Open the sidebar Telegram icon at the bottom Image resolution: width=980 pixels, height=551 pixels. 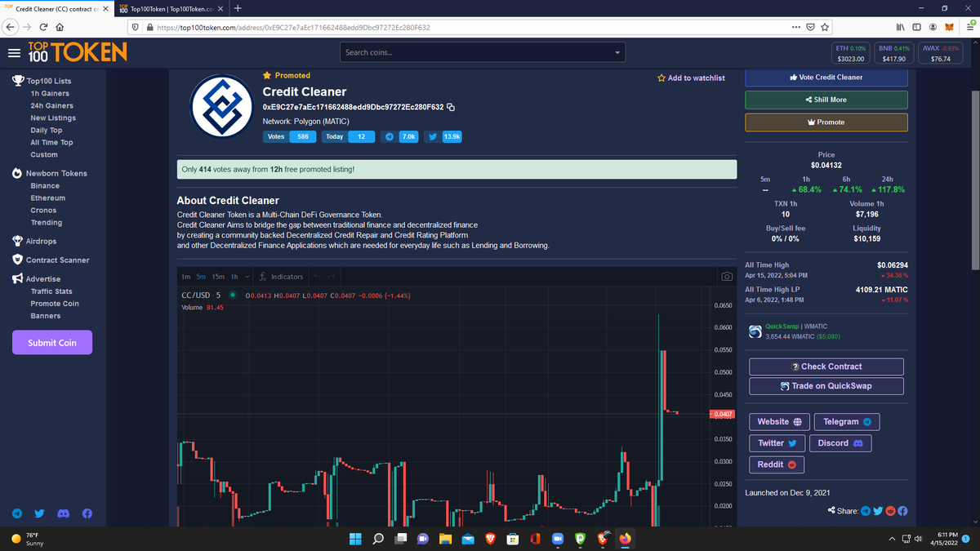pos(17,513)
